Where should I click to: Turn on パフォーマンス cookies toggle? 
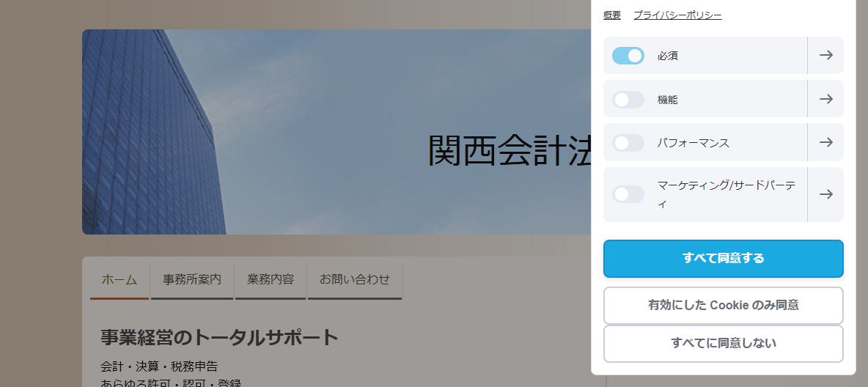coord(628,143)
